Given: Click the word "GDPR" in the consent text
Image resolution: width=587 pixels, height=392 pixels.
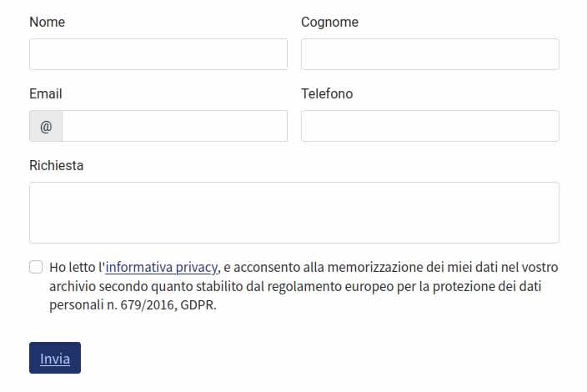Looking at the screenshot, I should click(x=203, y=304).
